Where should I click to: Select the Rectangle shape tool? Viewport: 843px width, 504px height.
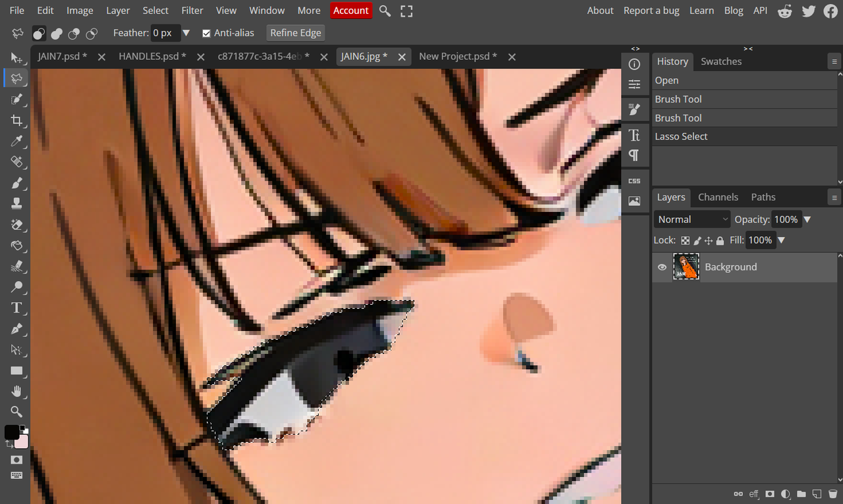16,370
